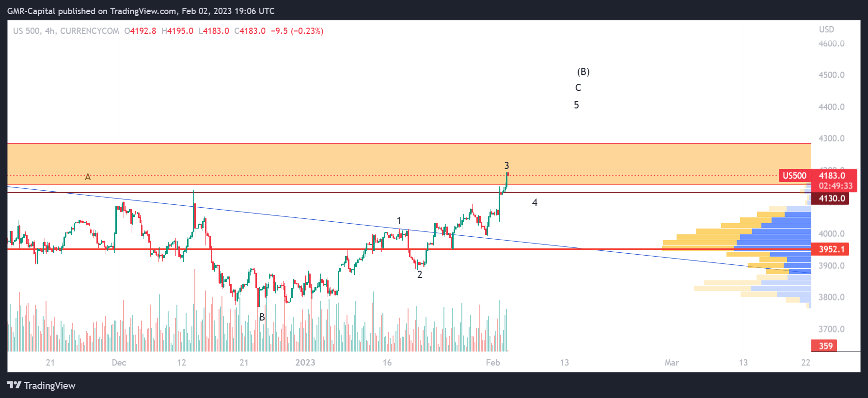Click the wave 5 projection label
The image size is (868, 398).
pos(576,105)
